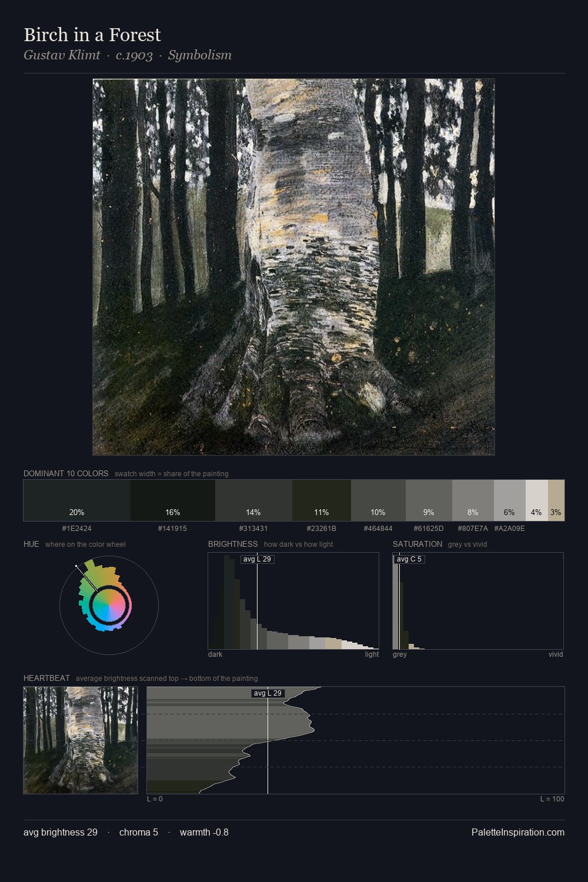Click hex code #807E7A text

pyautogui.click(x=473, y=529)
